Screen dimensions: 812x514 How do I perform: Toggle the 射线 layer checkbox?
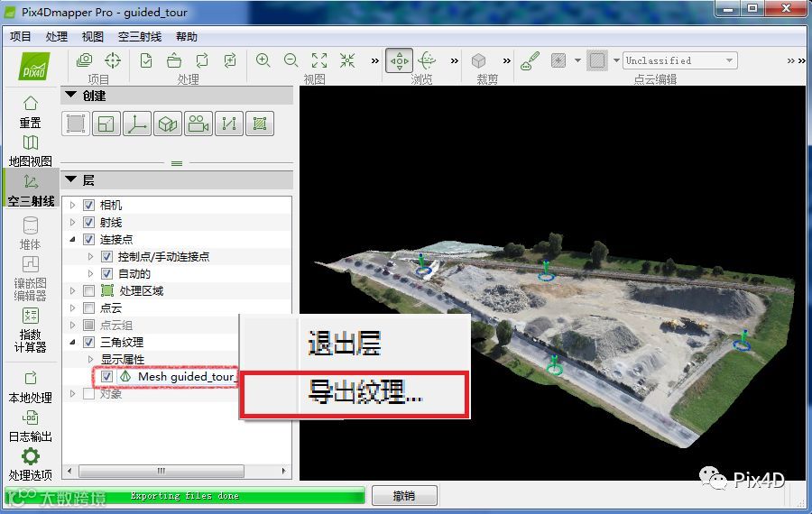click(88, 222)
